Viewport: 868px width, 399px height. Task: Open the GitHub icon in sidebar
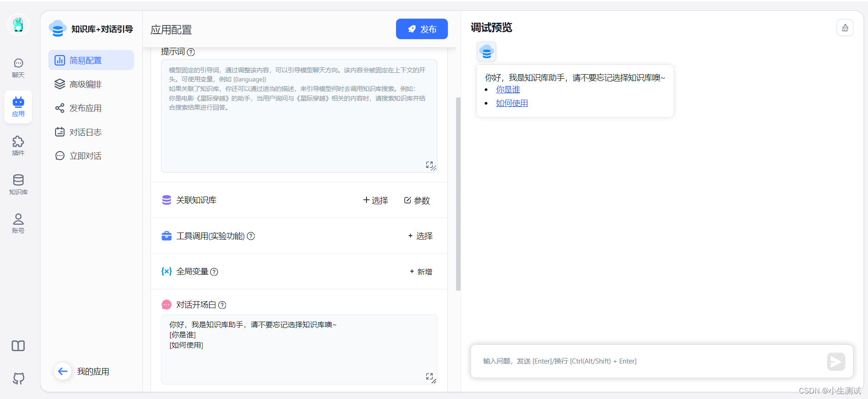coord(18,378)
